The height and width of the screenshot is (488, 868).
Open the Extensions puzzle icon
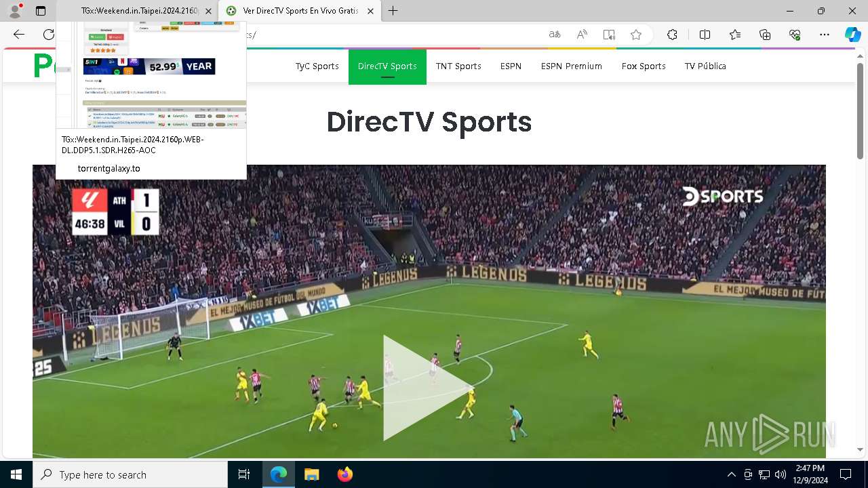tap(672, 35)
